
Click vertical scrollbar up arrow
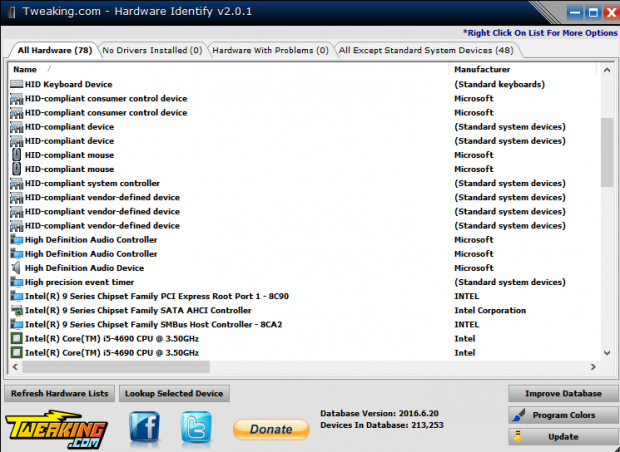click(x=607, y=70)
